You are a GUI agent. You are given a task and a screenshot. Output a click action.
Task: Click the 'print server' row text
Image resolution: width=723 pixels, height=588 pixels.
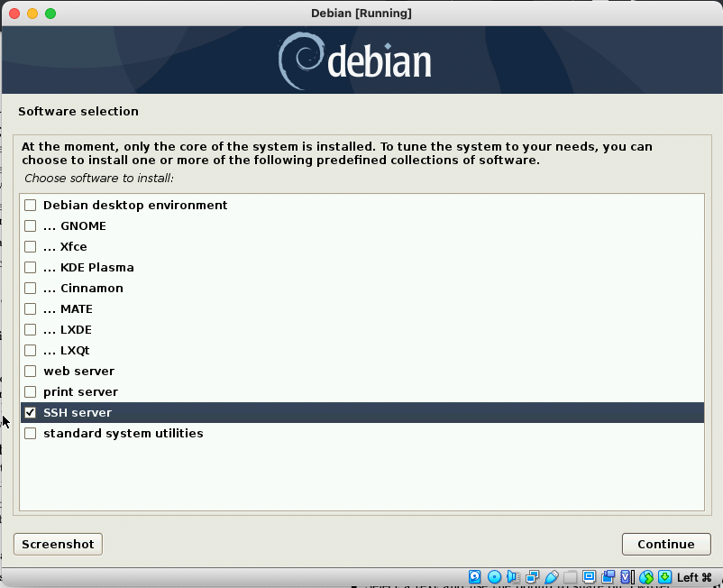81,391
